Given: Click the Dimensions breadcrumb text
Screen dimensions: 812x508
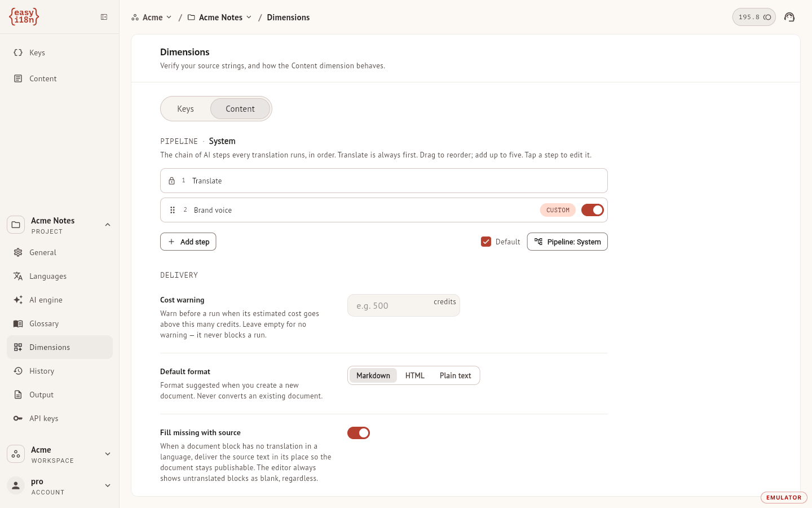Looking at the screenshot, I should click(x=288, y=17).
